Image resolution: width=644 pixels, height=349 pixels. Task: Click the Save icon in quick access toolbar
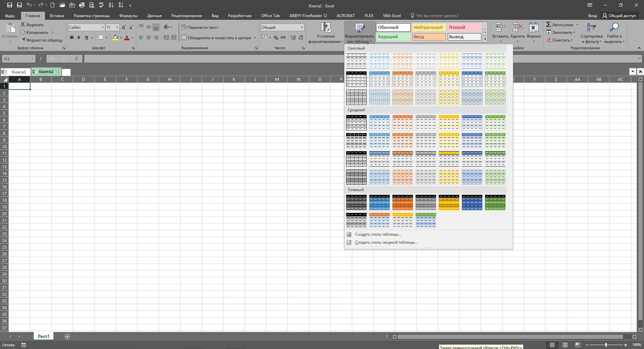tap(10, 5)
